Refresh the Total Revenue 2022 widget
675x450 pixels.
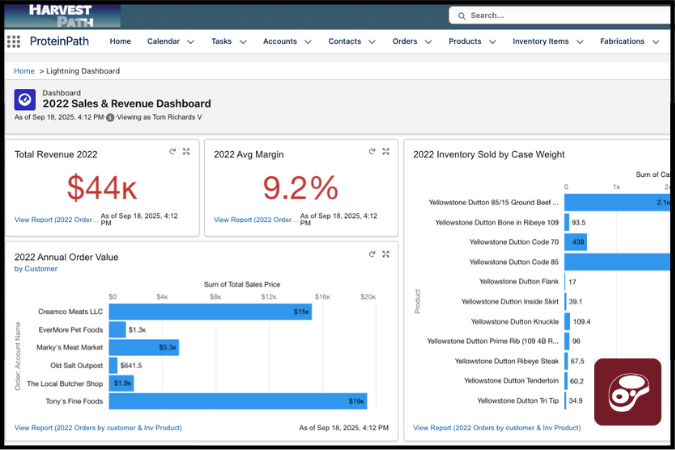tap(173, 152)
